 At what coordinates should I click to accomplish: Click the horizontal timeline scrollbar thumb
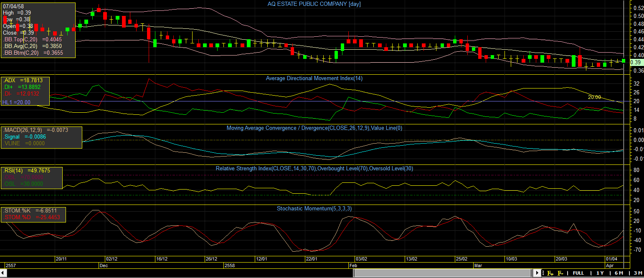pyautogui.click(x=442, y=273)
